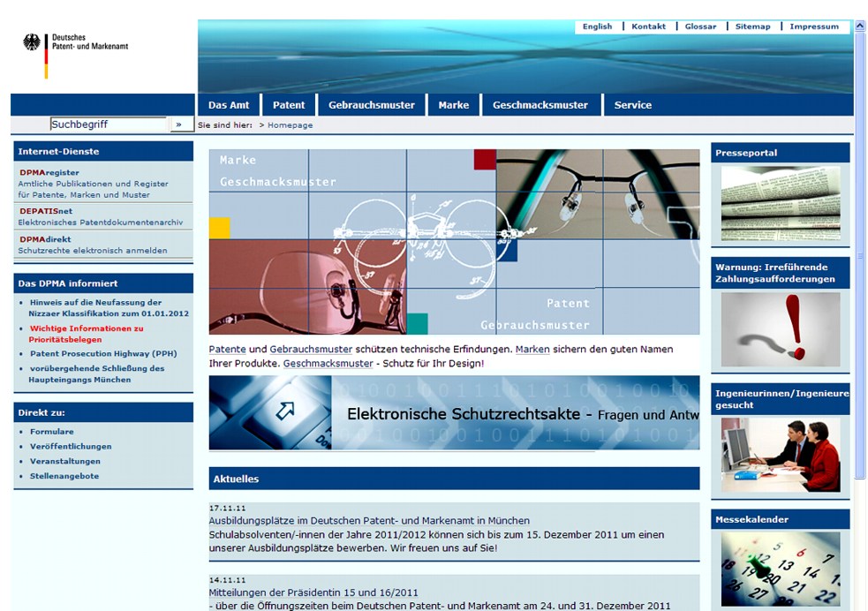Click the Ingenieurinnen/Ingenieure gesucht heading

781,399
